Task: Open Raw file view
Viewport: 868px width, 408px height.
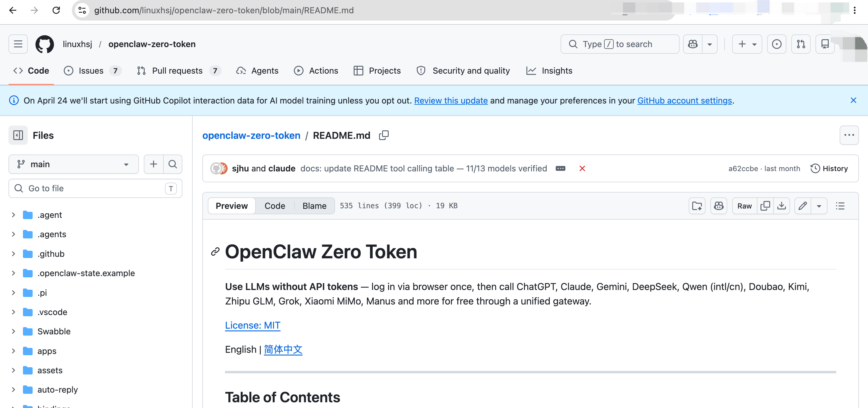Action: point(744,206)
